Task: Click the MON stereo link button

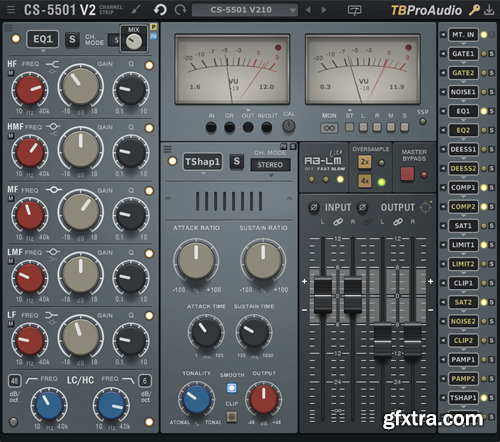Action: pos(329,128)
